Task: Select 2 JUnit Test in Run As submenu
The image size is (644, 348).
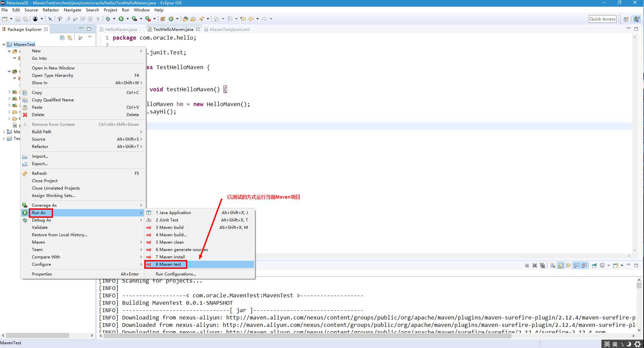Action: pos(199,220)
